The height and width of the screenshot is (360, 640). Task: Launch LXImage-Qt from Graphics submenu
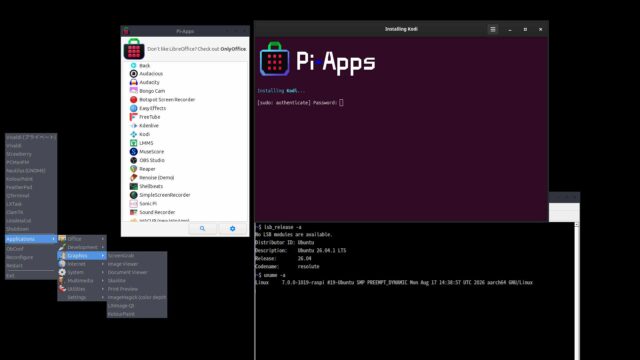coord(137,306)
